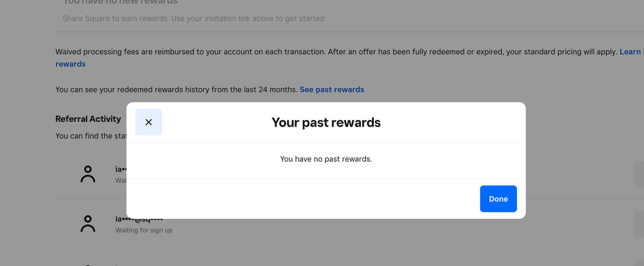Image resolution: width=644 pixels, height=266 pixels.
Task: Select the 'Your past rewards' dialog title
Action: coord(326,122)
